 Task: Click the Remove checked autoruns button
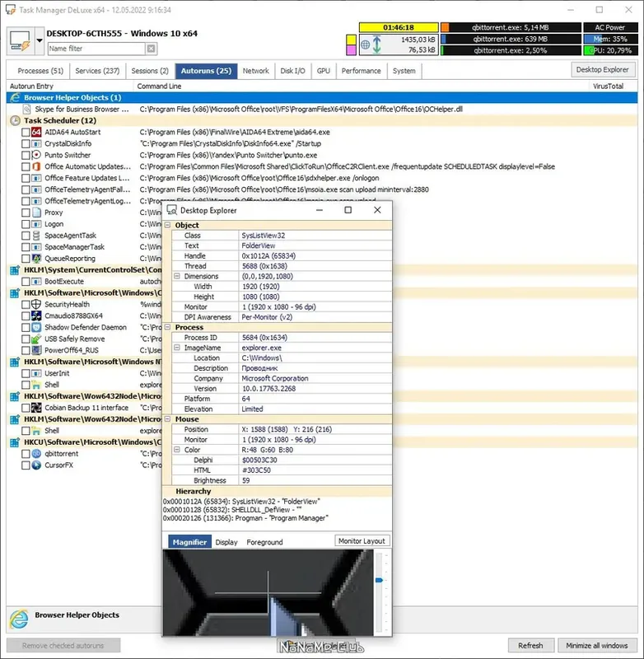pyautogui.click(x=63, y=645)
